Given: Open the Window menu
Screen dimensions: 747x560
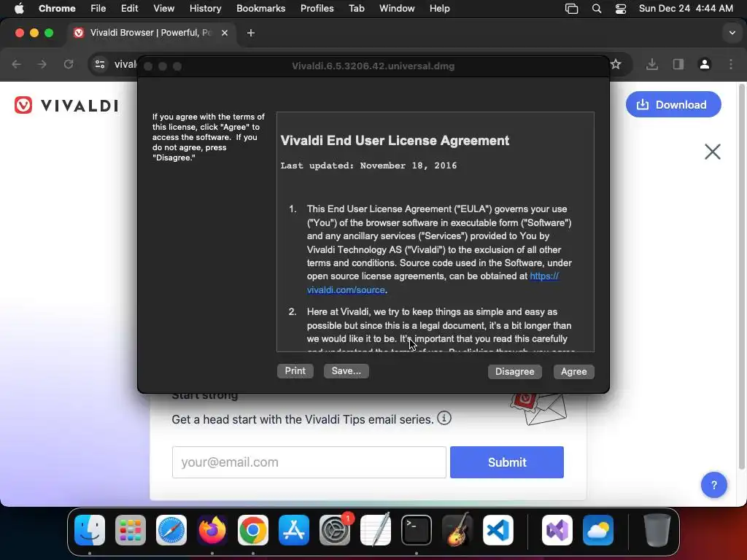Looking at the screenshot, I should (x=397, y=8).
